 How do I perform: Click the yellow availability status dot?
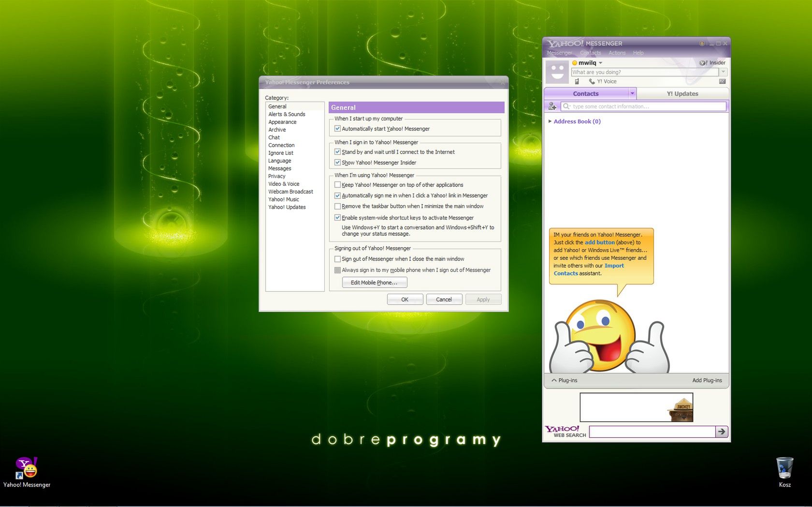click(575, 63)
